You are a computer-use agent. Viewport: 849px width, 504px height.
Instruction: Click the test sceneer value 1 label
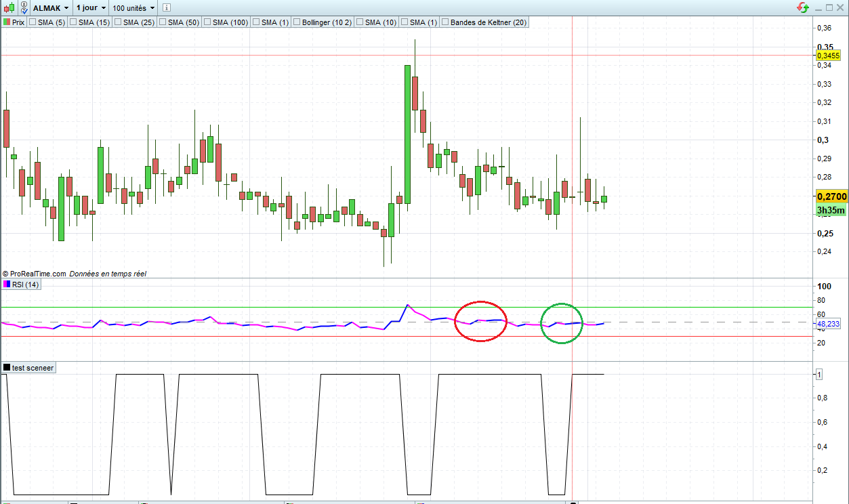click(819, 375)
